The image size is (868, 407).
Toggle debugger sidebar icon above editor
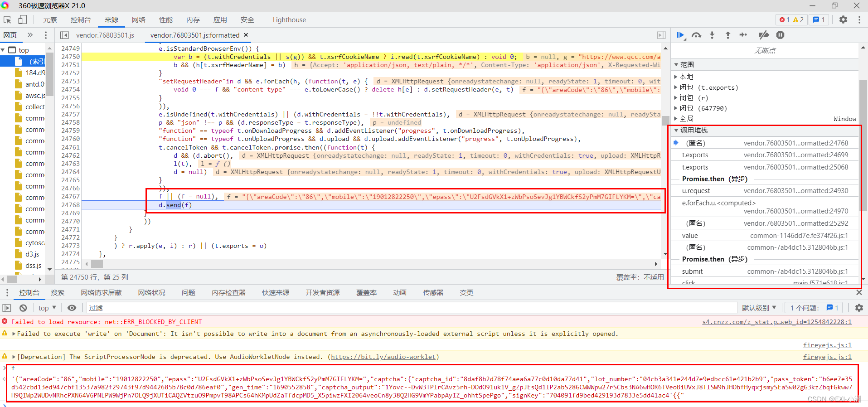pos(661,35)
